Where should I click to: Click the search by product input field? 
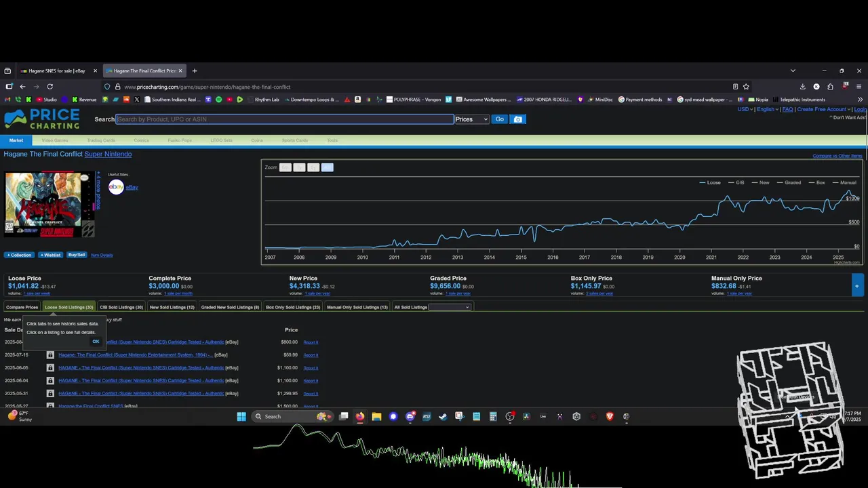pos(285,119)
